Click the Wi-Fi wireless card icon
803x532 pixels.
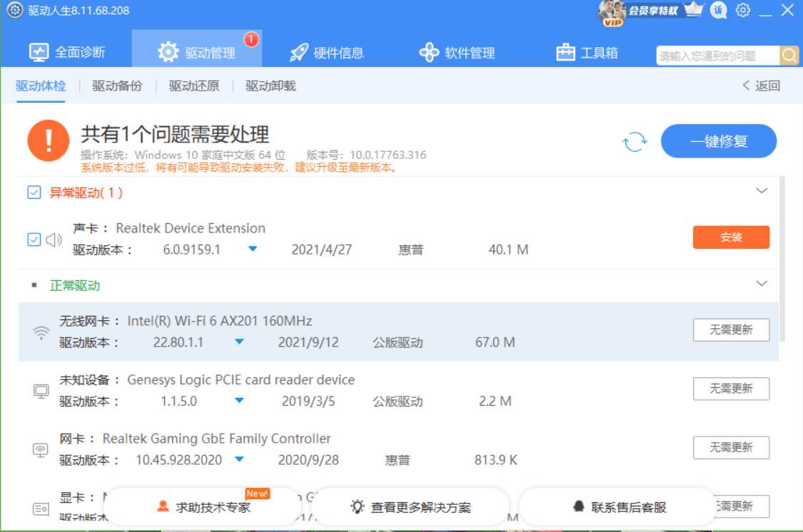click(41, 333)
